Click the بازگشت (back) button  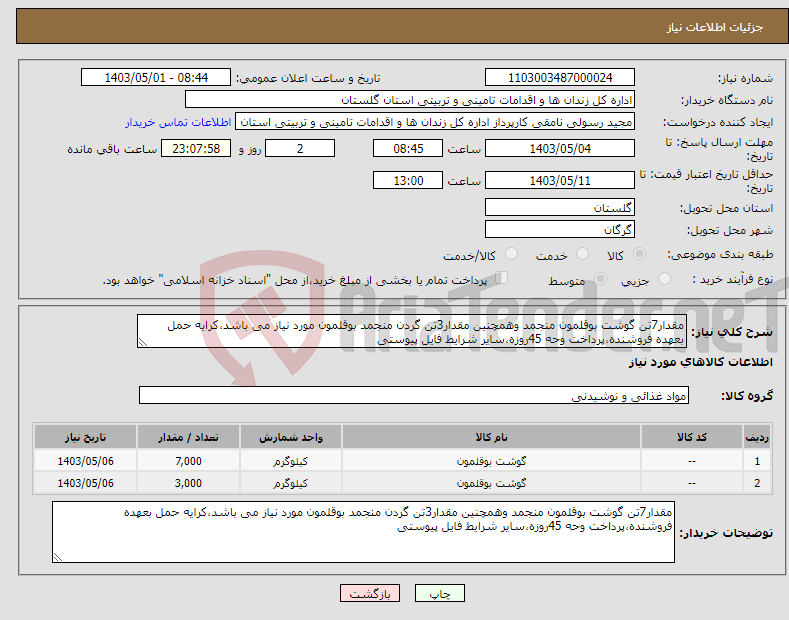(370, 593)
